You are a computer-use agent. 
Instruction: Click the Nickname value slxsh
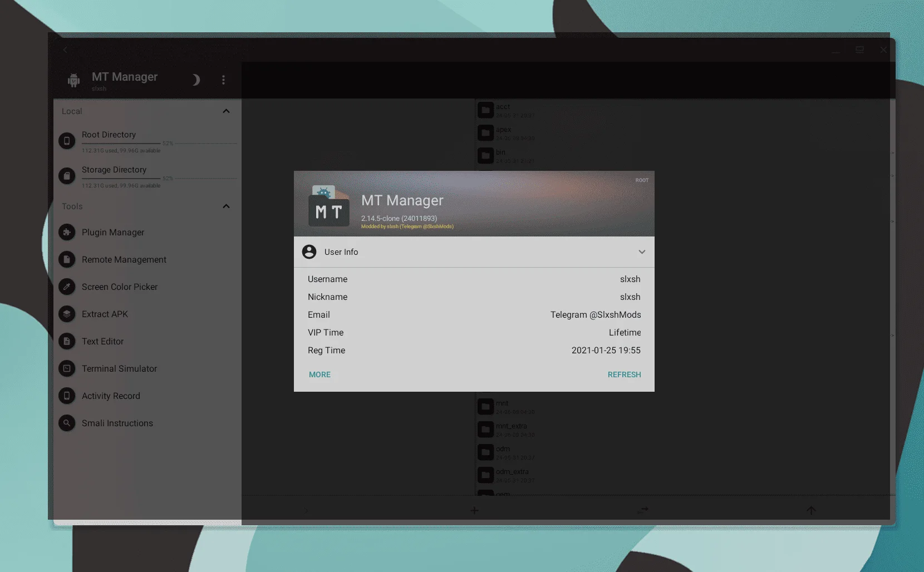(630, 297)
